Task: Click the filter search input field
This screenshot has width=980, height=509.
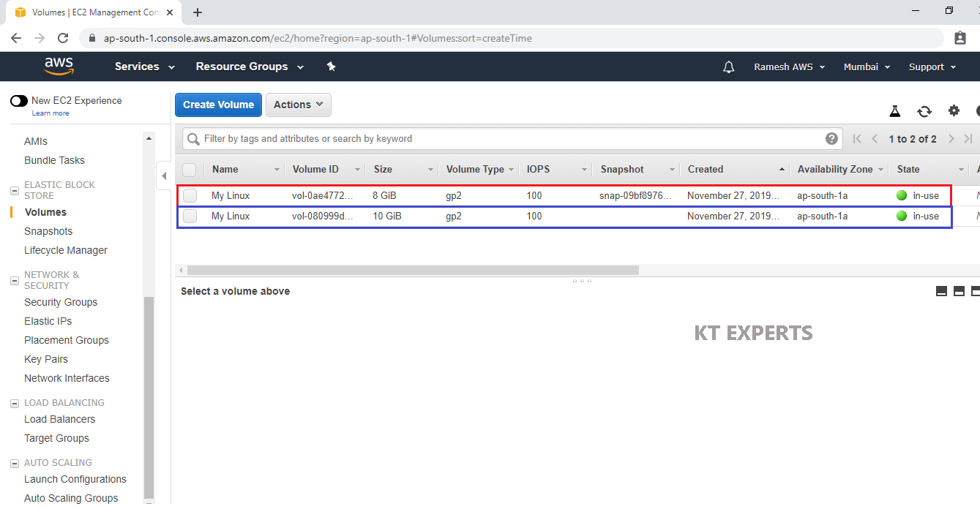Action: (505, 139)
